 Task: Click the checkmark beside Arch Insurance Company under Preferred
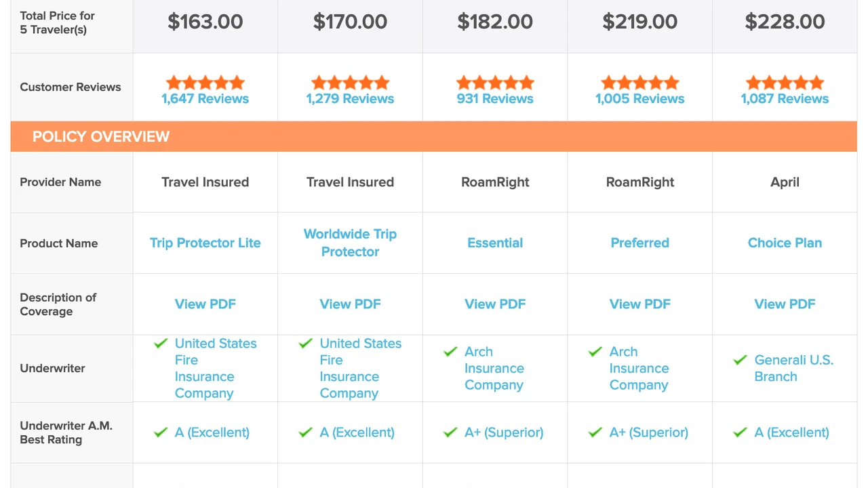pyautogui.click(x=595, y=352)
